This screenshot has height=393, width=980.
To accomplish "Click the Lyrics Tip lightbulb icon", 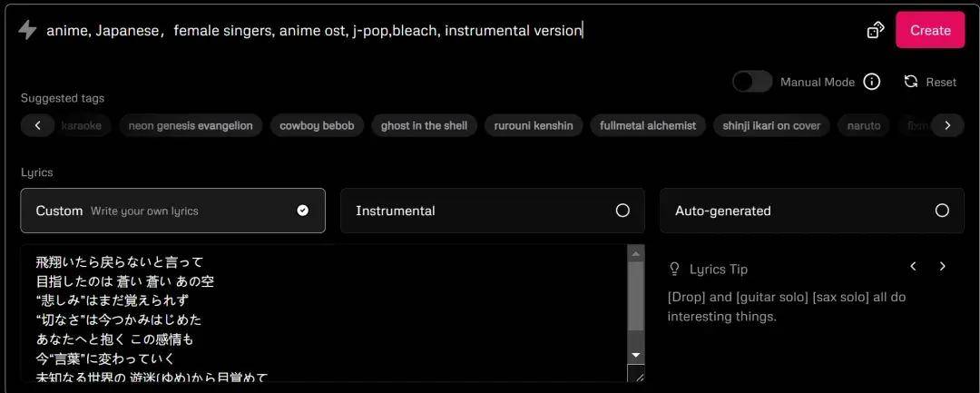I will (674, 269).
